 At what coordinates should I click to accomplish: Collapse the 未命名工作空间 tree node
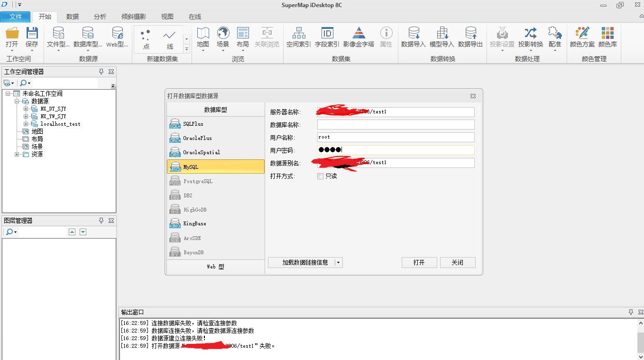pos(8,93)
